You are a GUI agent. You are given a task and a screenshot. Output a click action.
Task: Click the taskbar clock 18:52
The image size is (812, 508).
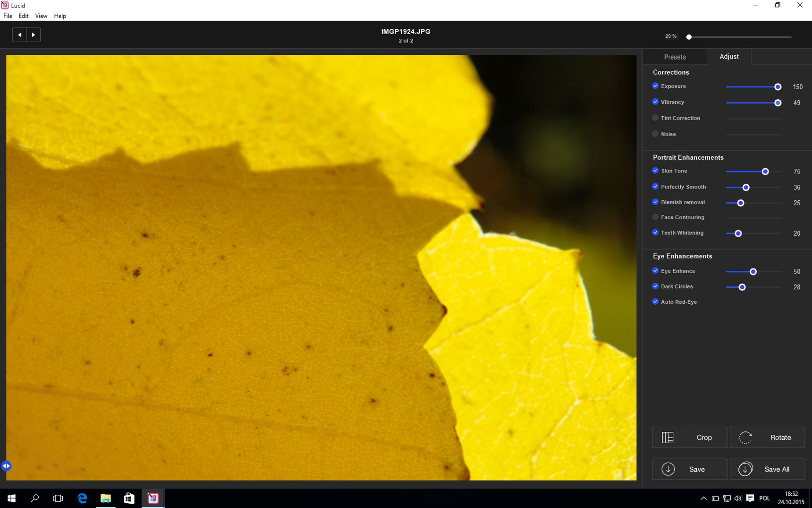[791, 494]
